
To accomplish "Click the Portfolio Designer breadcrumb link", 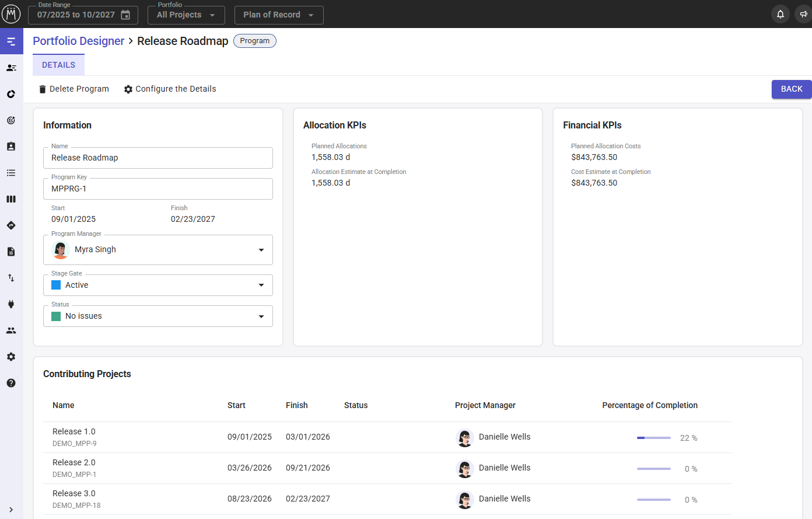I will [78, 41].
